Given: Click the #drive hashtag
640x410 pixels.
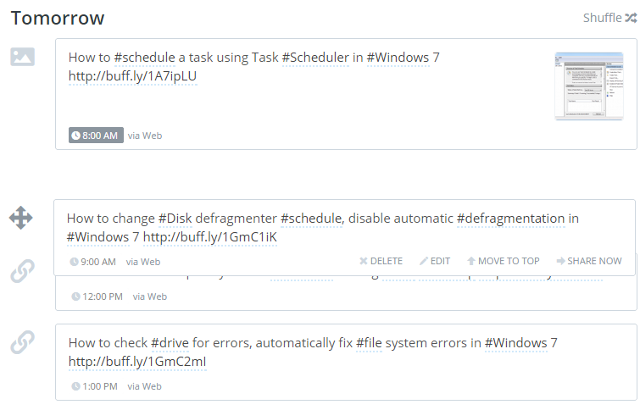Looking at the screenshot, I should (171, 343).
